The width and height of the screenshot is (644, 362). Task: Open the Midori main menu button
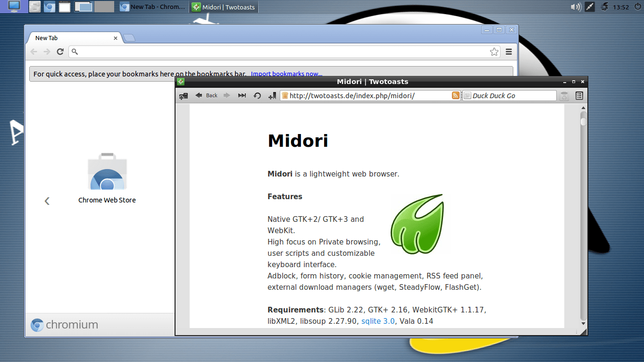click(579, 96)
